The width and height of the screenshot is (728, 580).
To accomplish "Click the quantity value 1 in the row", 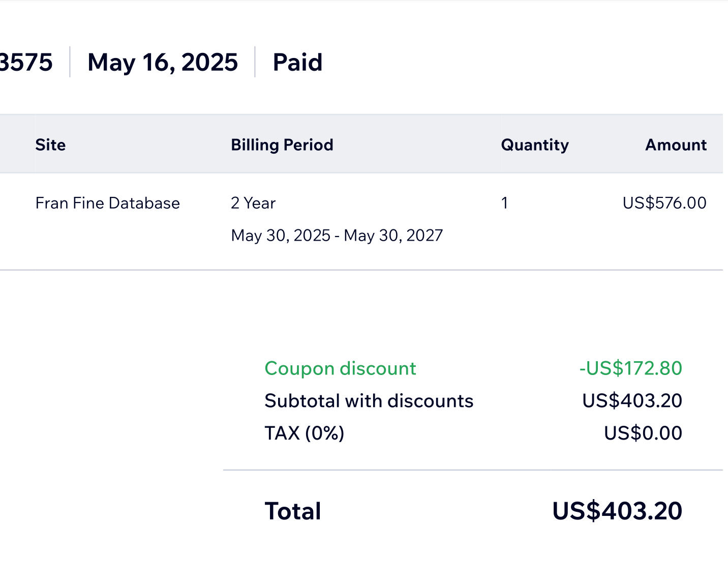I will tap(504, 203).
